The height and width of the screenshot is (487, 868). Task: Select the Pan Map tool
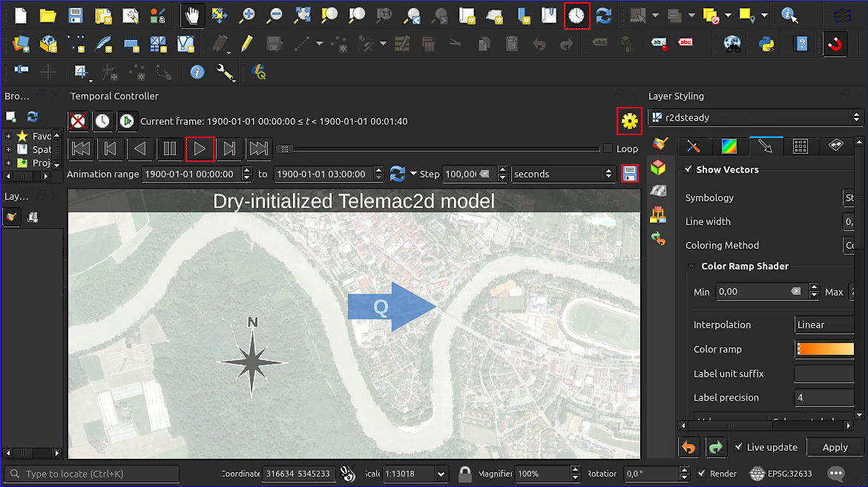(191, 15)
